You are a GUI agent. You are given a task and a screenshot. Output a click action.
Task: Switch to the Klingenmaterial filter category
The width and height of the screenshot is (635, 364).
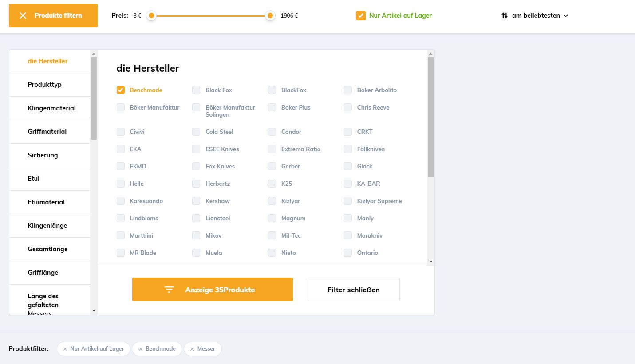click(51, 108)
